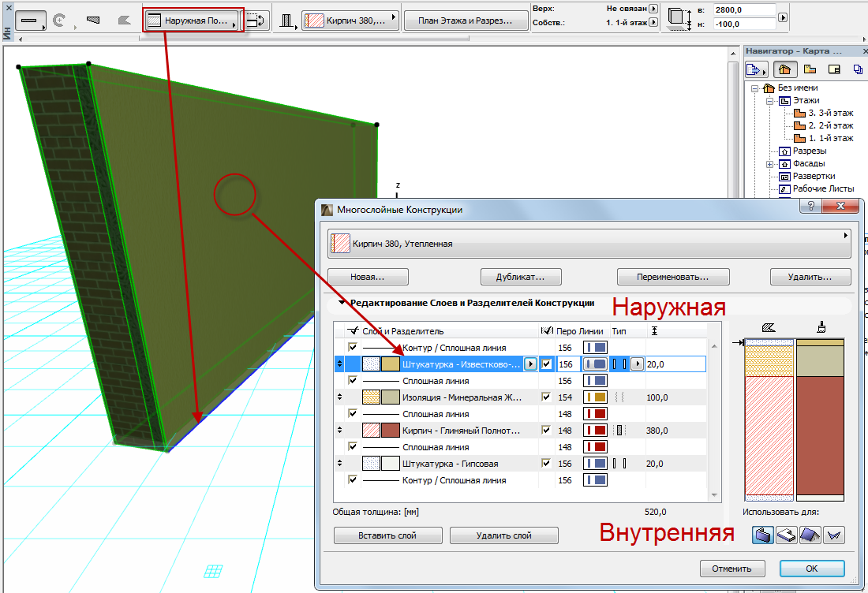Collapse the Без имени tree node
Screen dimensions: 868x593
(x=755, y=88)
